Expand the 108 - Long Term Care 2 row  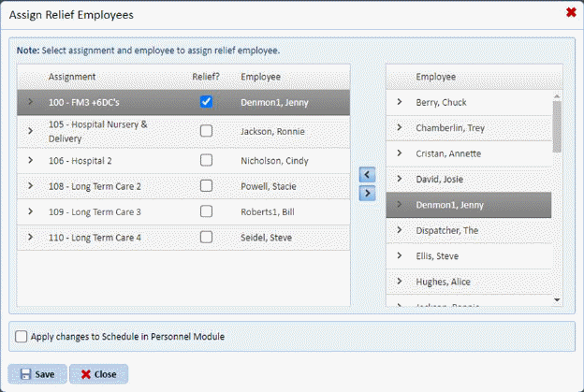pos(30,186)
